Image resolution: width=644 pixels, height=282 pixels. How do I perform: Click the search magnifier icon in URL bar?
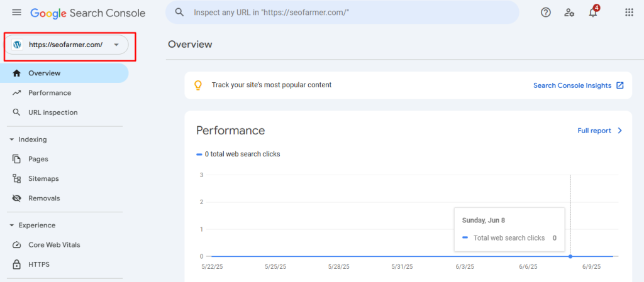point(179,13)
